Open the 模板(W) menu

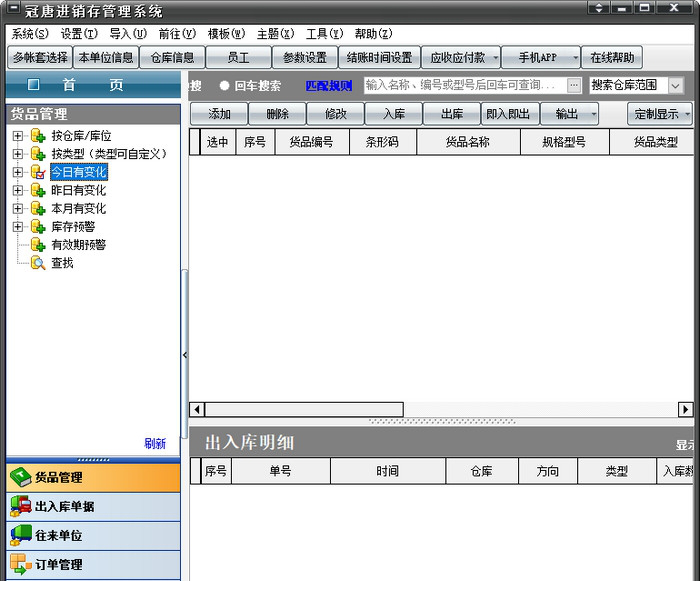226,34
